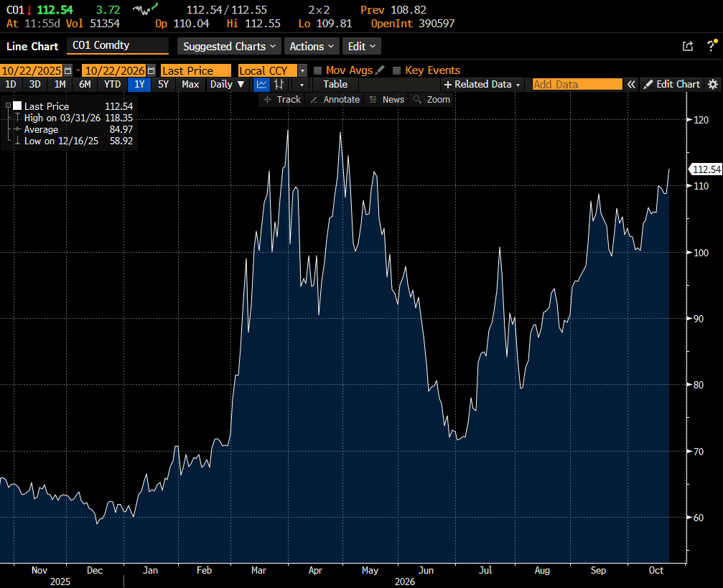Screen dimensions: 723x588
Task: Click the Edit Chart button
Action: [x=672, y=85]
